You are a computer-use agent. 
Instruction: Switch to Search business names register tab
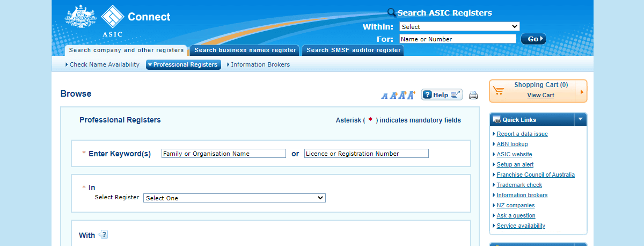click(x=245, y=50)
